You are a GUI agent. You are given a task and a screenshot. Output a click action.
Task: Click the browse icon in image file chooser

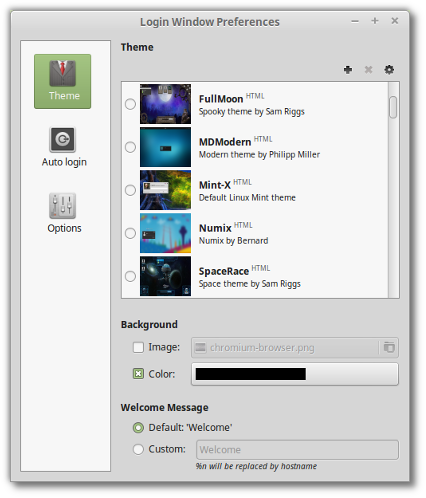pos(389,347)
